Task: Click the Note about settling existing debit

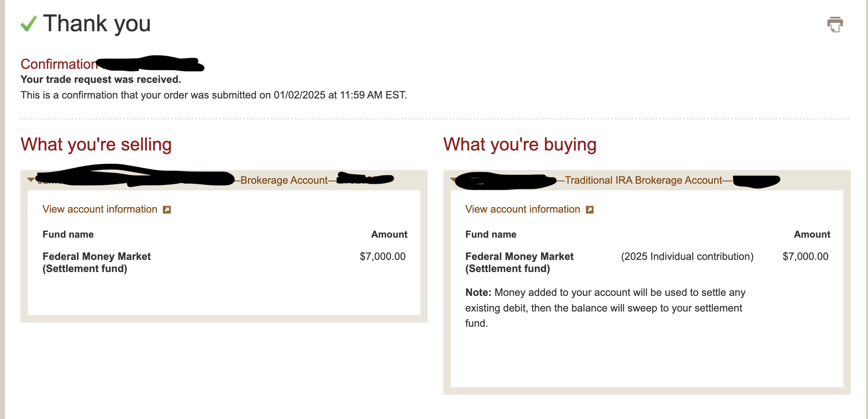Action: (x=605, y=308)
